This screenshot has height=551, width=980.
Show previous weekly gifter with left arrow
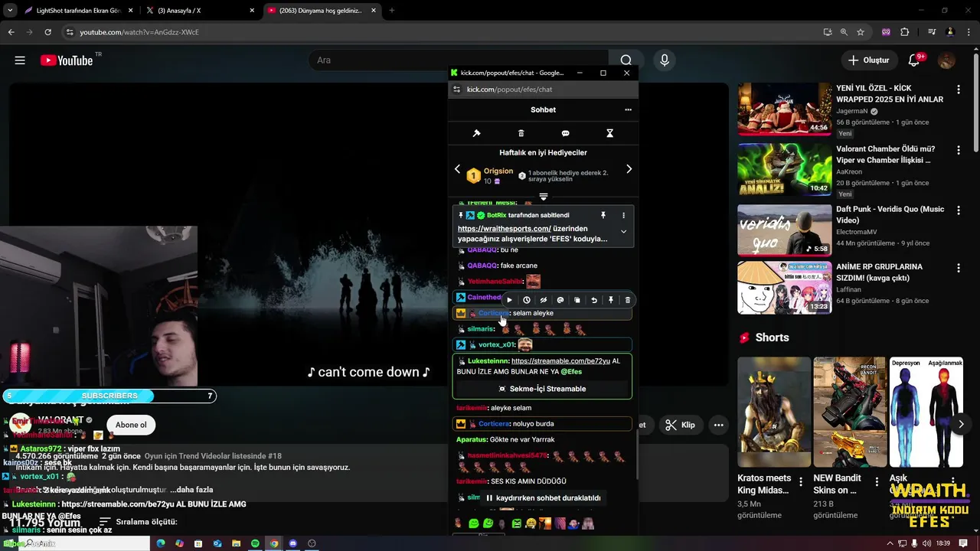tap(458, 169)
